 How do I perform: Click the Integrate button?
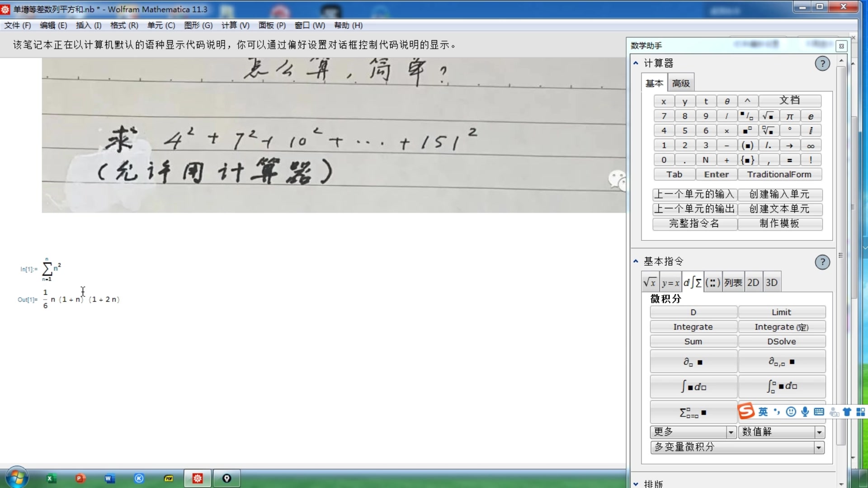coord(693,327)
